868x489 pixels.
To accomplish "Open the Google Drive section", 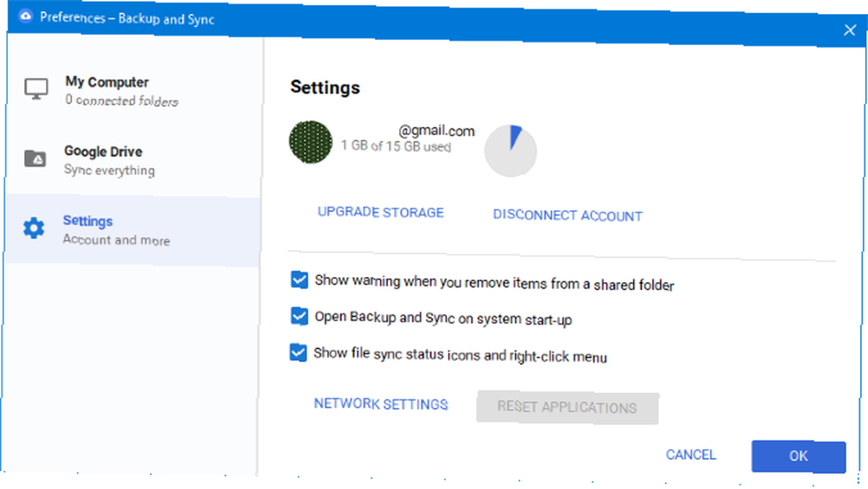I will [x=133, y=161].
